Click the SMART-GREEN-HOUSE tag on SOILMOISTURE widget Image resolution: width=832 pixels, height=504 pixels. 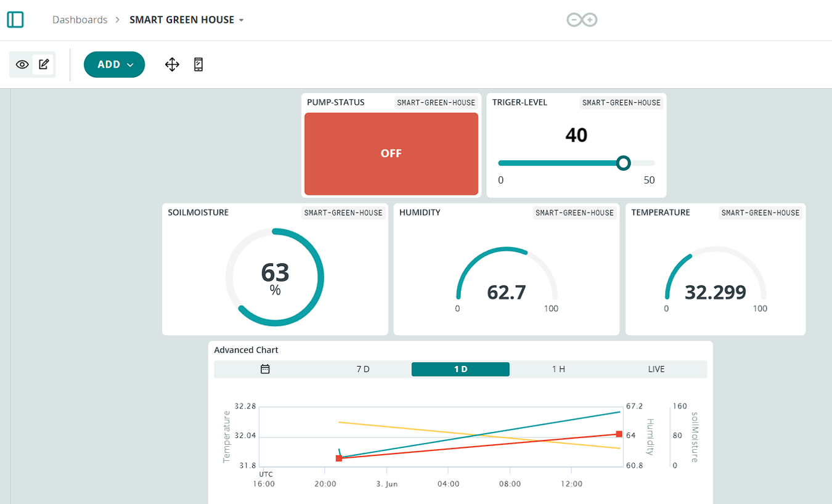coord(343,213)
